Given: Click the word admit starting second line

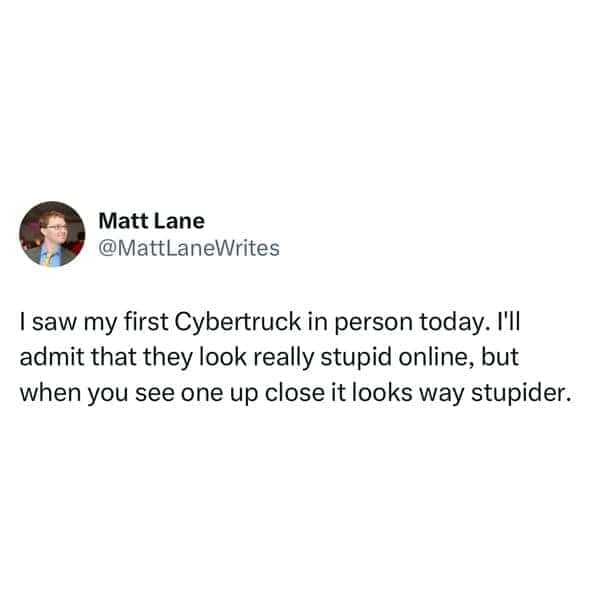Looking at the screenshot, I should pos(52,358).
